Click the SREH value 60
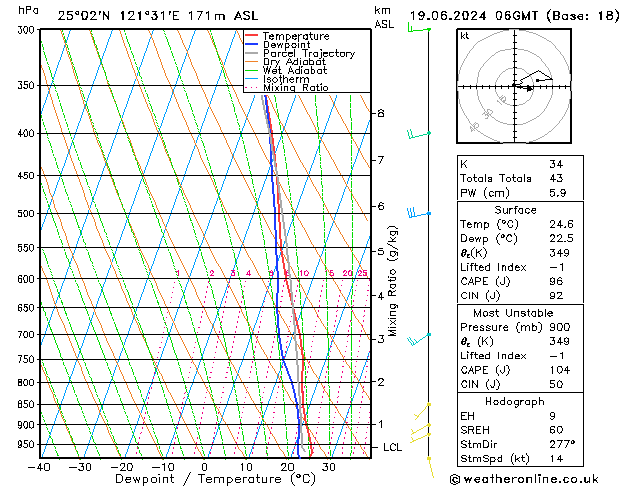This screenshot has height=486, width=629. pyautogui.click(x=556, y=430)
